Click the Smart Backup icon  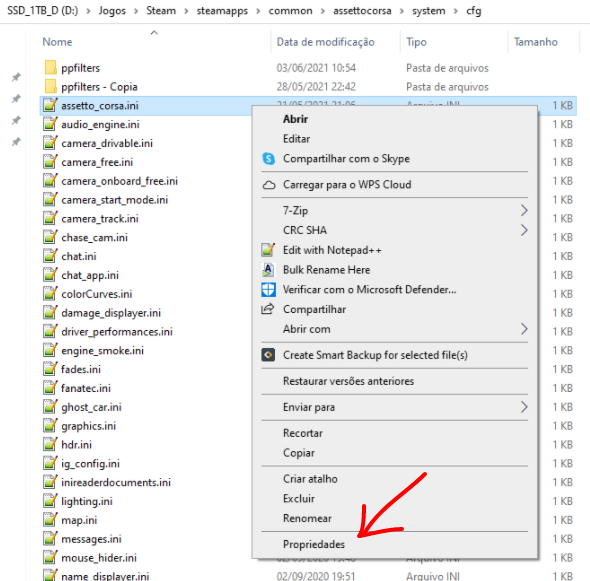268,355
